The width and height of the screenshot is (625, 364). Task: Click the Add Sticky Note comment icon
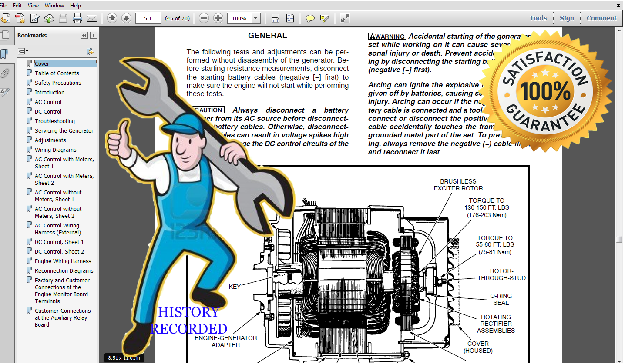click(x=311, y=18)
